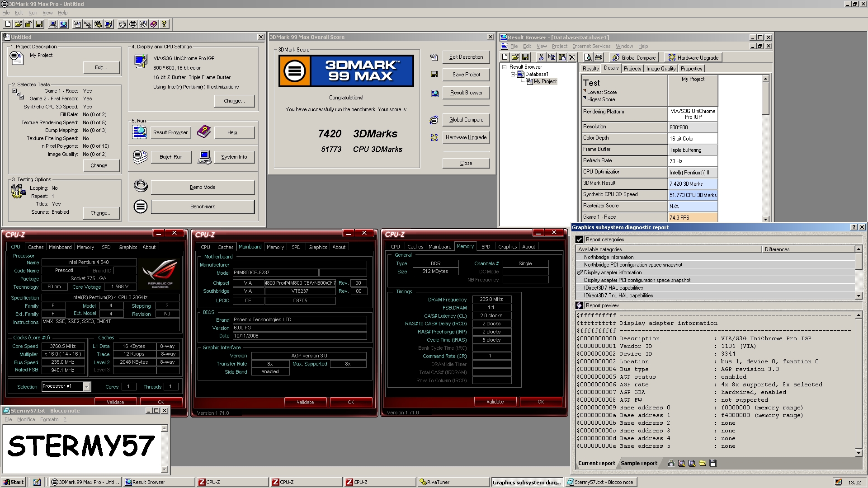Open the Run menu in 3DMark 99
This screenshot has height=488, width=868.
click(x=33, y=13)
